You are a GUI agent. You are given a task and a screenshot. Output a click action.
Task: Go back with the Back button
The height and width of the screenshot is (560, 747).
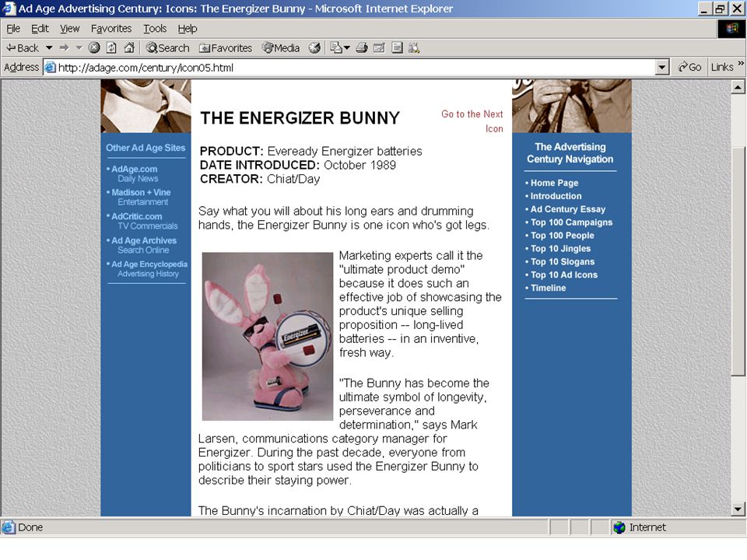pyautogui.click(x=23, y=47)
